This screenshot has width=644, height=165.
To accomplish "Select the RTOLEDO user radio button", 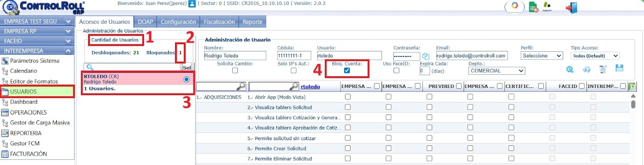I will click(x=186, y=79).
